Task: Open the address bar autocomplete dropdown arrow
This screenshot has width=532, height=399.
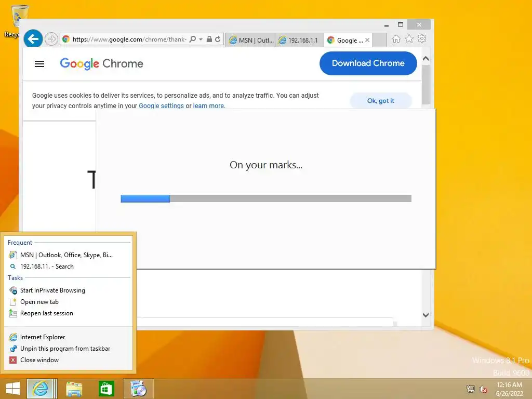Action: click(x=201, y=39)
